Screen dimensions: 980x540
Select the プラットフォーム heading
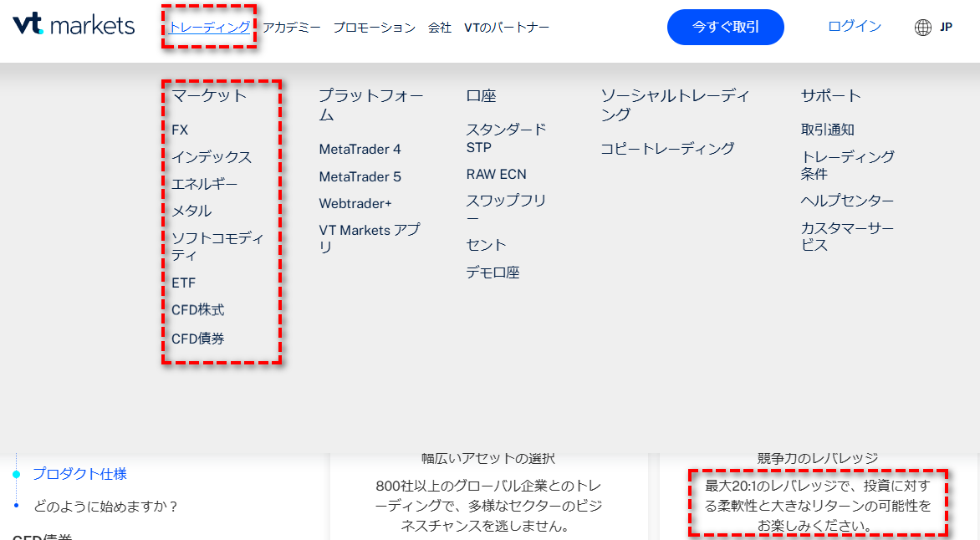pos(371,105)
